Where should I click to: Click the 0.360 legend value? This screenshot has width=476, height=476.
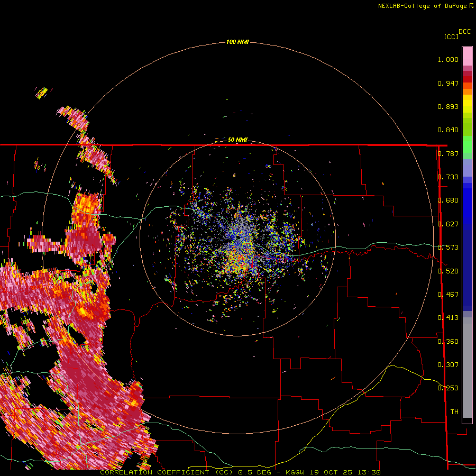tap(448, 342)
